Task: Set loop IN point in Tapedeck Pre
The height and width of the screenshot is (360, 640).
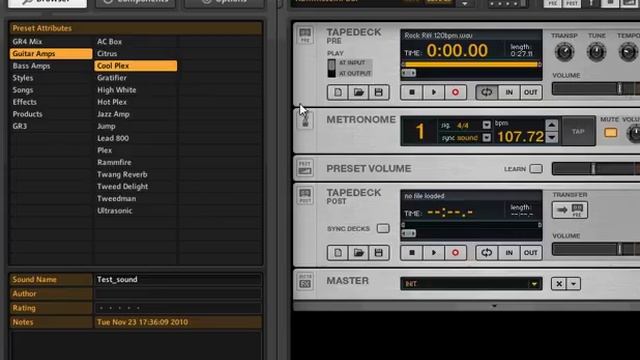Action: pyautogui.click(x=509, y=92)
